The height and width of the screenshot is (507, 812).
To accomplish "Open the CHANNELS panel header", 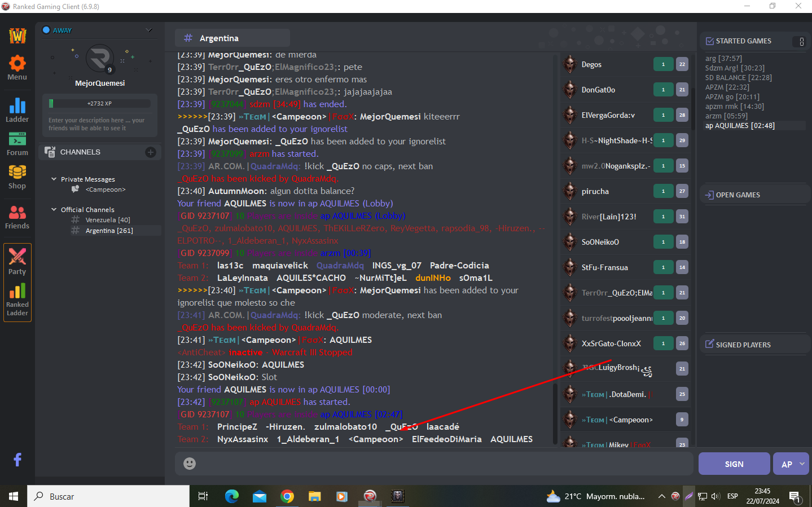I will 99,152.
